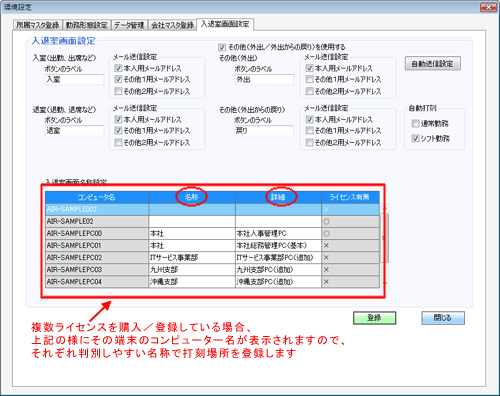500x396 pixels.
Task: Enable 通常勤務 automatic clocking checkbox
Action: pos(415,124)
